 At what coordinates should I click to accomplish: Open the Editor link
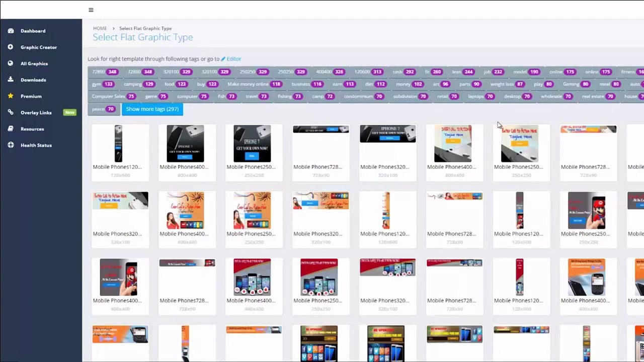pyautogui.click(x=231, y=59)
